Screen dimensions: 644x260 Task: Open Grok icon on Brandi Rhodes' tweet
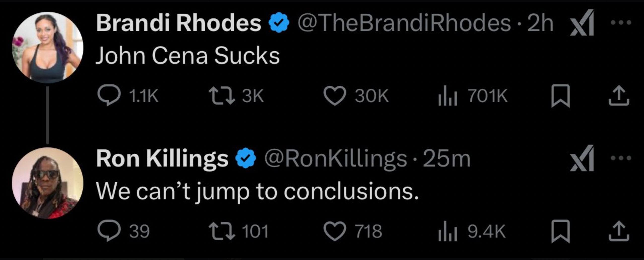(x=582, y=23)
